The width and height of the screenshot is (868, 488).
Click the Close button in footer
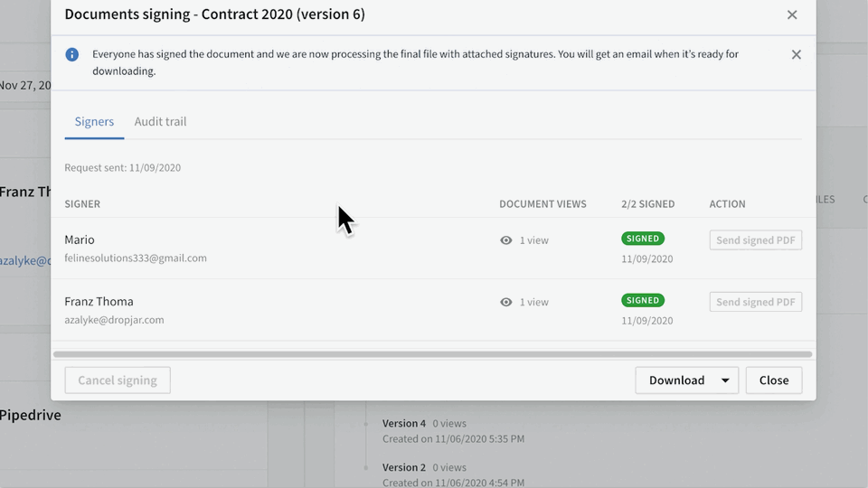click(x=774, y=380)
